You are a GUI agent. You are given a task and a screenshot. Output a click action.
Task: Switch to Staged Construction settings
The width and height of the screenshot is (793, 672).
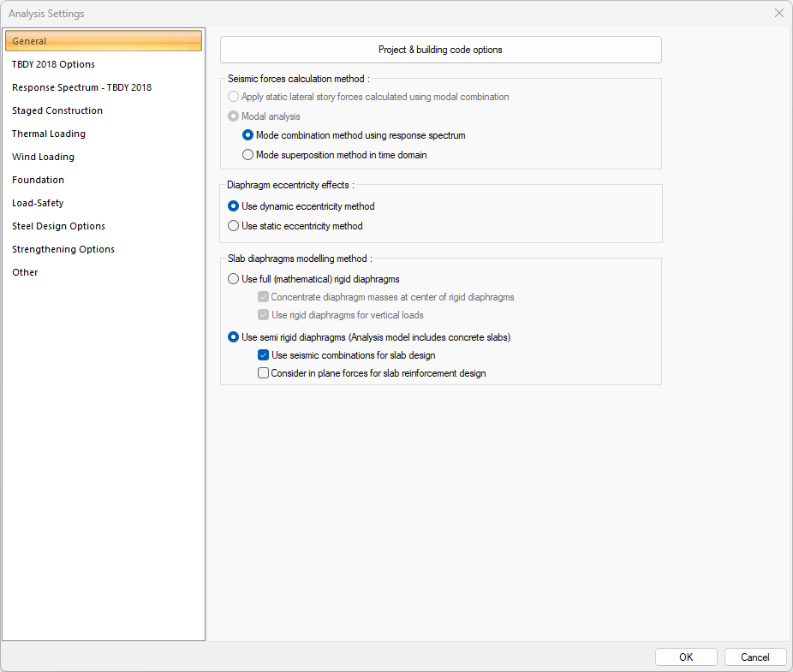click(x=57, y=110)
